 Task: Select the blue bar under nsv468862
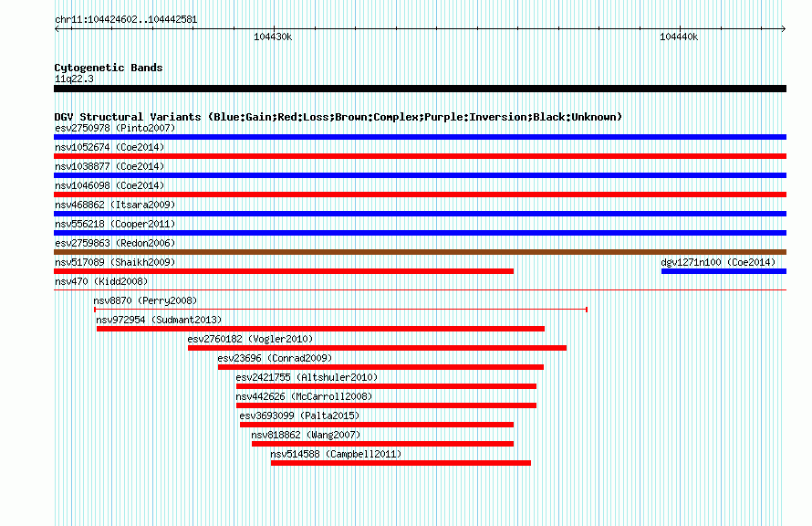click(x=420, y=214)
